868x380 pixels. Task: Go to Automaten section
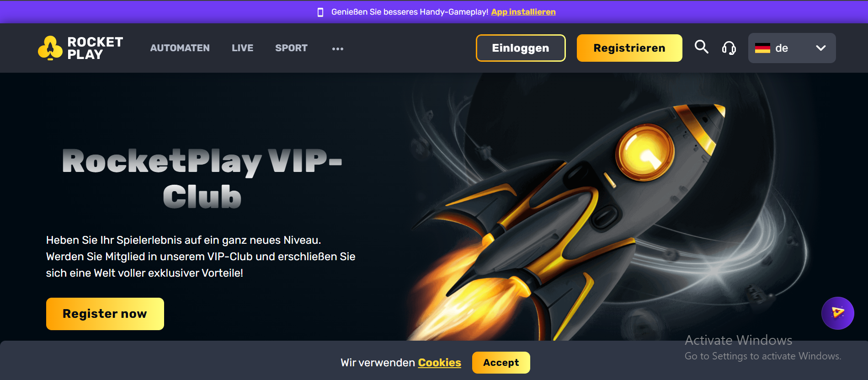coord(180,48)
